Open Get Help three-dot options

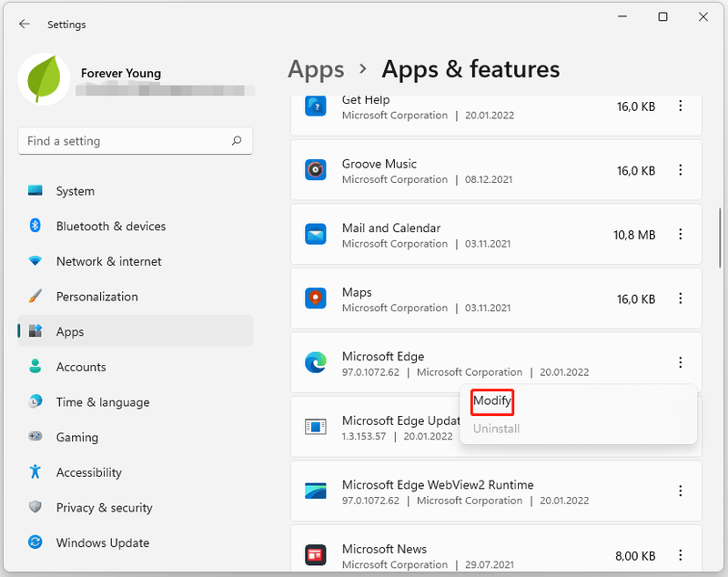[680, 106]
